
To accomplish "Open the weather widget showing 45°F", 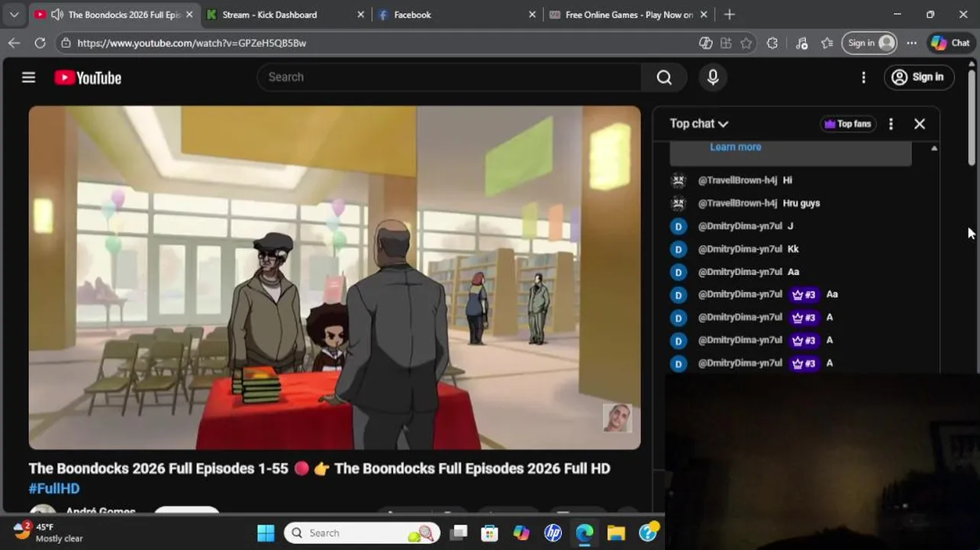I will click(49, 532).
